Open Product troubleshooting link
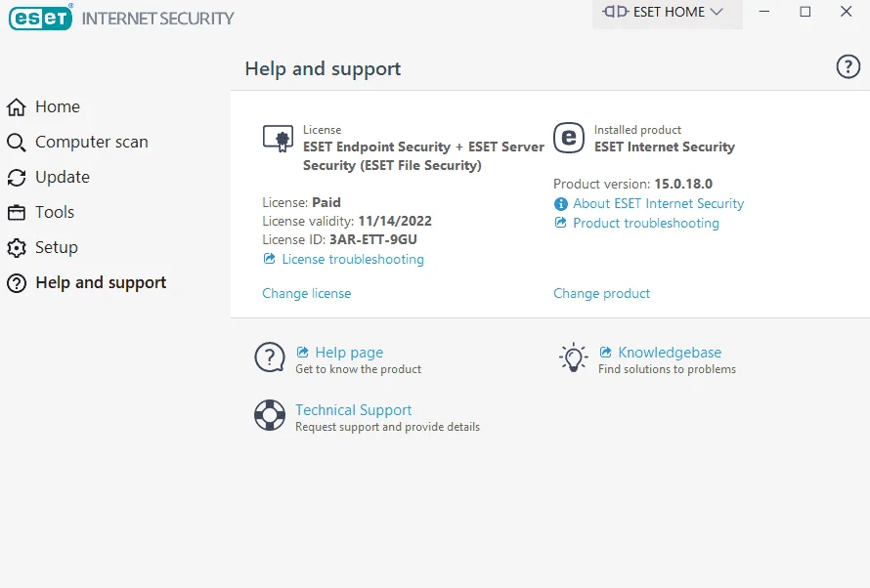The width and height of the screenshot is (870, 588). (646, 223)
